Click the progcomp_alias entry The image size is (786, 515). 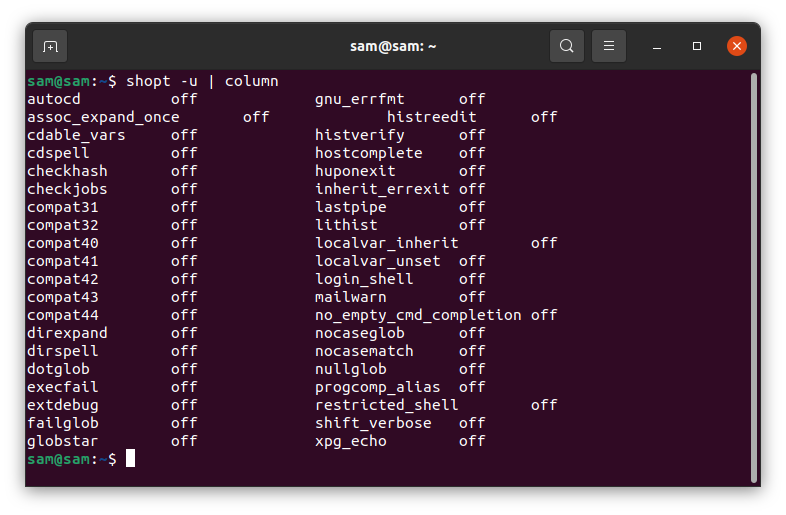click(x=372, y=387)
